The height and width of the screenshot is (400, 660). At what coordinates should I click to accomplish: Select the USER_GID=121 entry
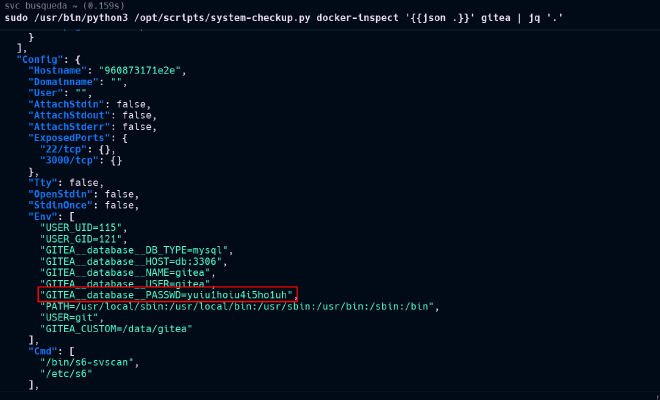pos(83,239)
